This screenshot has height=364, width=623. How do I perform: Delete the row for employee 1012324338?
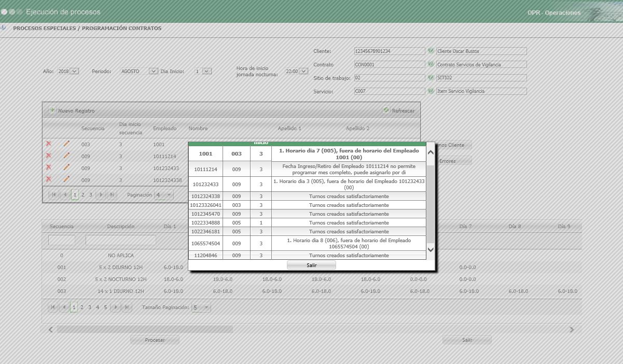pos(49,179)
